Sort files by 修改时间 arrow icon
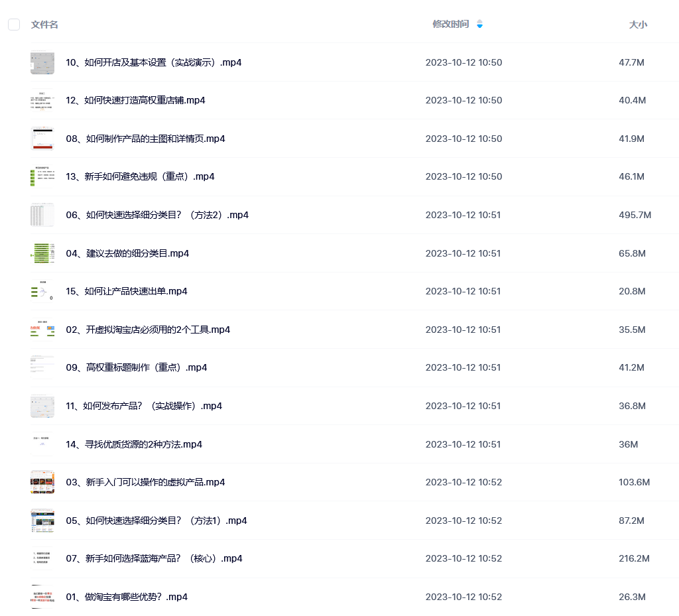Image resolution: width=679 pixels, height=616 pixels. coord(479,25)
